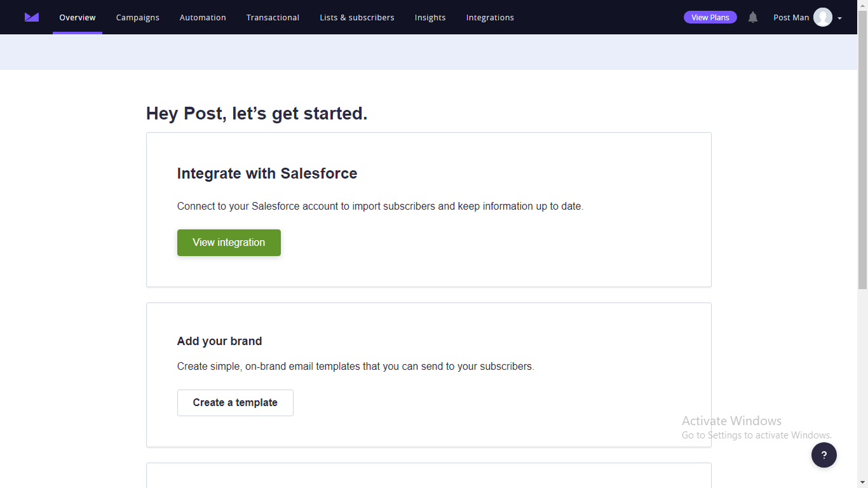The height and width of the screenshot is (488, 868).
Task: Click the 'Create simple, on-brand email templates' text
Action: click(355, 367)
